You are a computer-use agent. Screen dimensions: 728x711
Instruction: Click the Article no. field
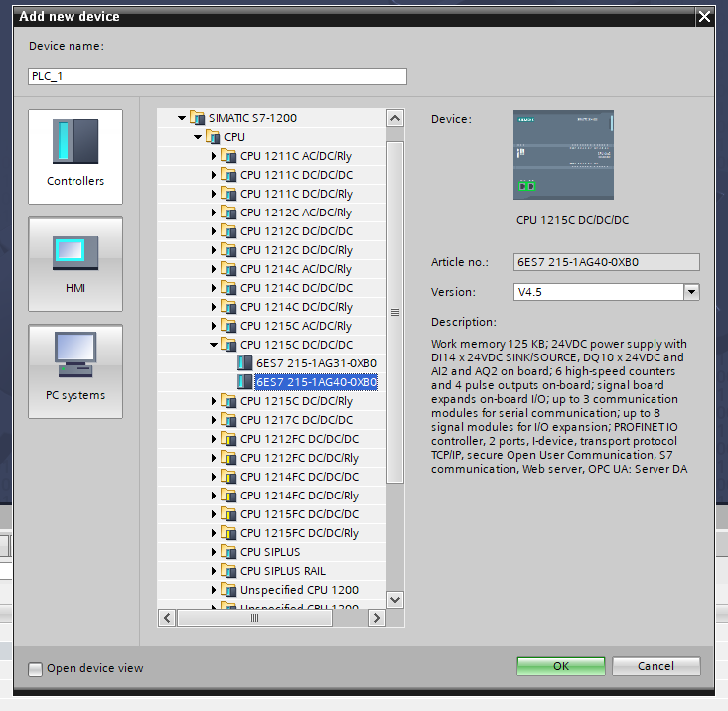607,262
